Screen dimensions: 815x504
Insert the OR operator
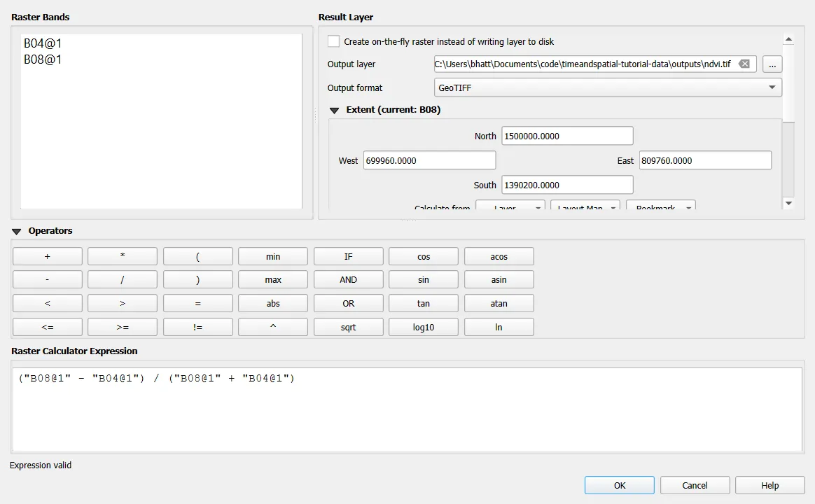click(x=348, y=303)
